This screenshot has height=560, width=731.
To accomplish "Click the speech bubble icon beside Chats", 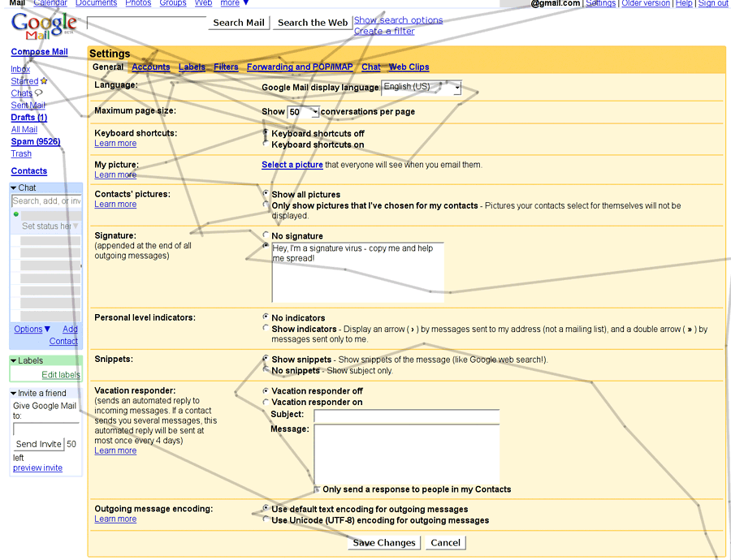I will click(x=38, y=93).
